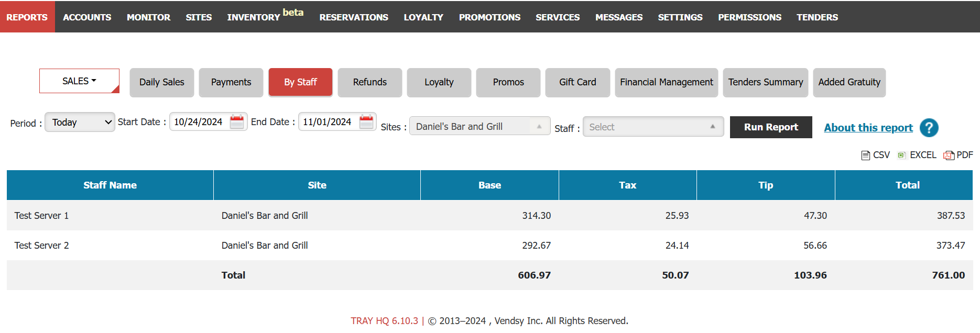Sort by the Staff Name column header

click(110, 185)
